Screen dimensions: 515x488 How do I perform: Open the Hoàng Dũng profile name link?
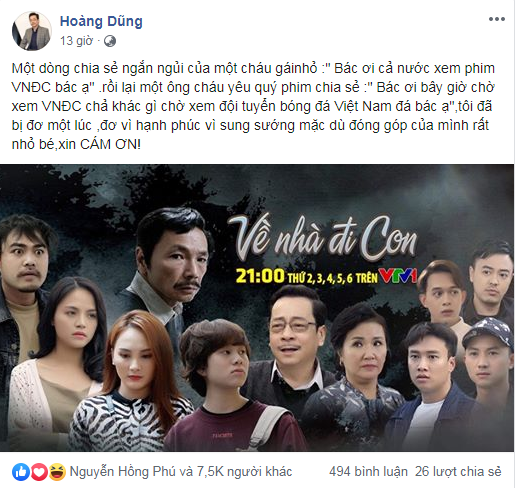tap(101, 21)
